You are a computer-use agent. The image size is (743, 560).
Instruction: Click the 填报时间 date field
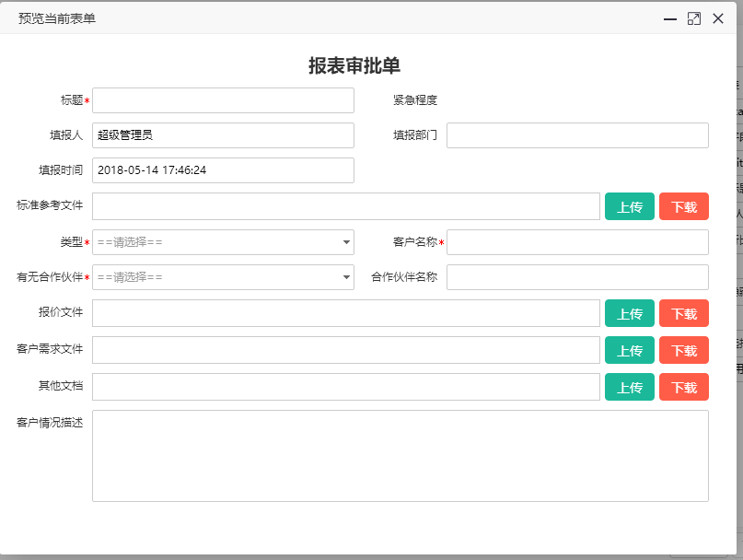point(223,170)
